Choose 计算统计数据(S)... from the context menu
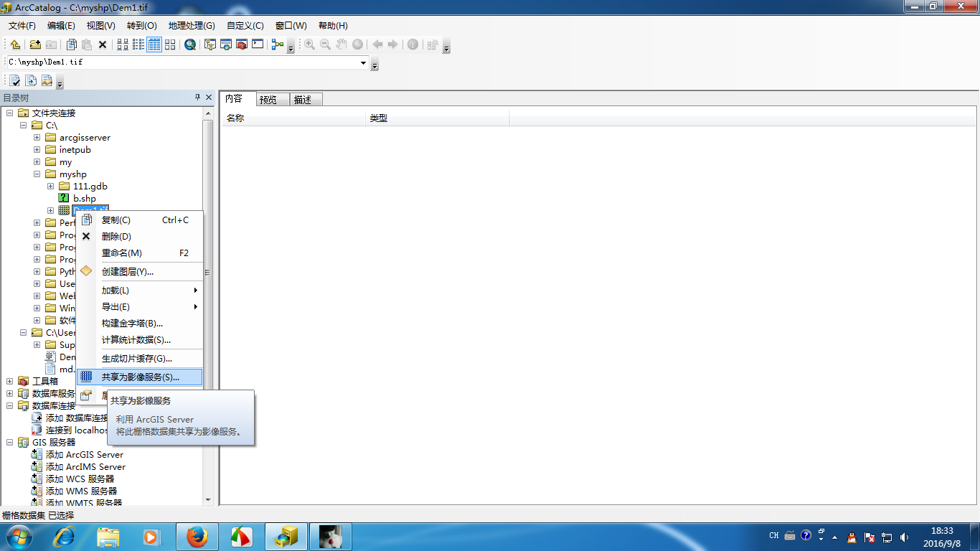 coord(140,340)
